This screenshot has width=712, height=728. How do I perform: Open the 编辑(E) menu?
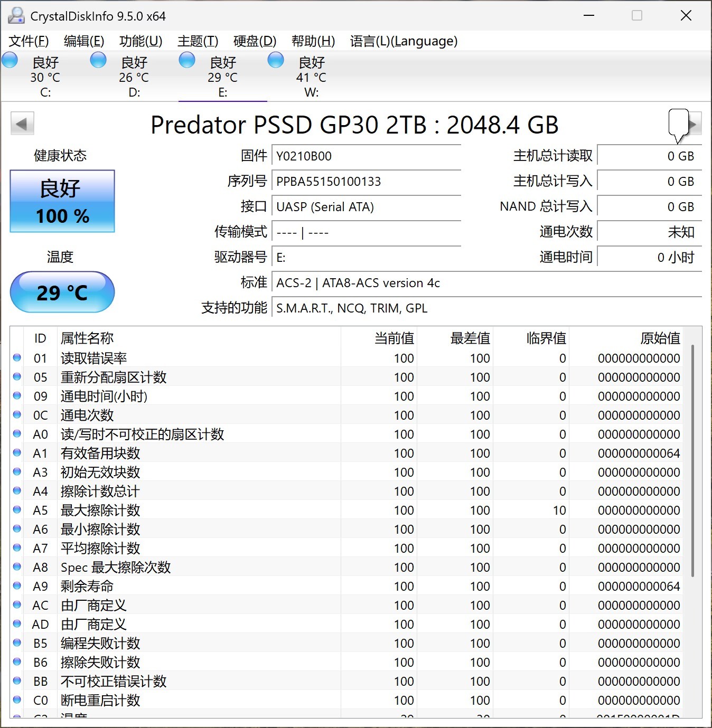[84, 41]
